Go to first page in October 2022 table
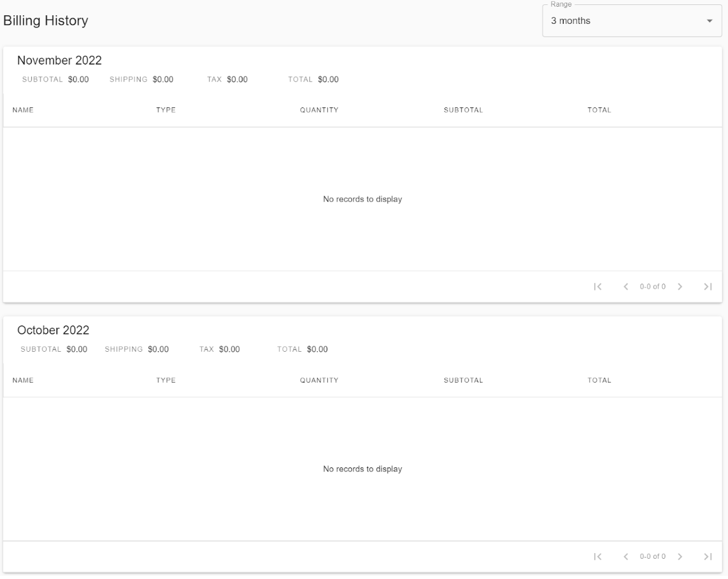 598,556
